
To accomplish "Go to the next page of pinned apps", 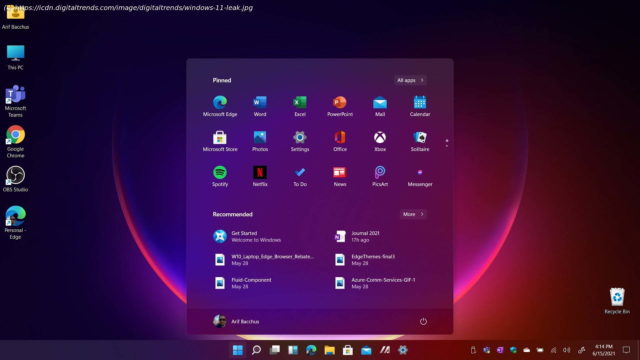I will [447, 146].
